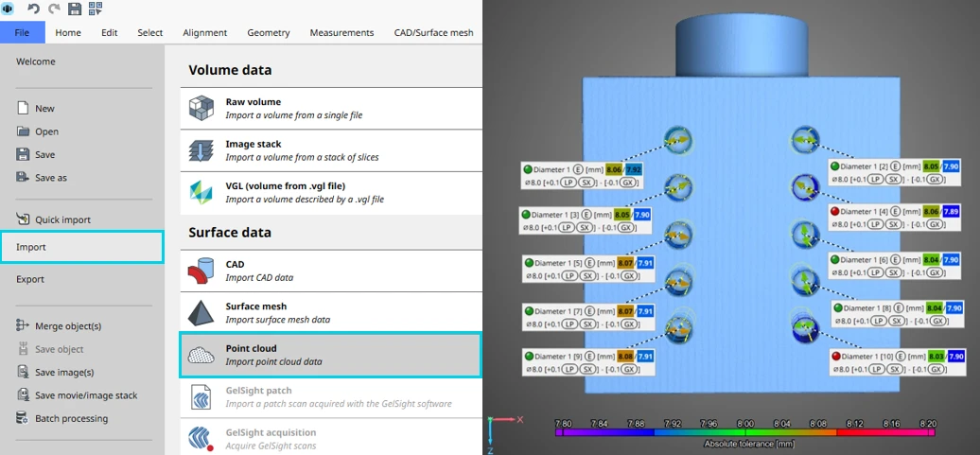
Task: Click Quick import in the sidebar
Action: point(62,219)
